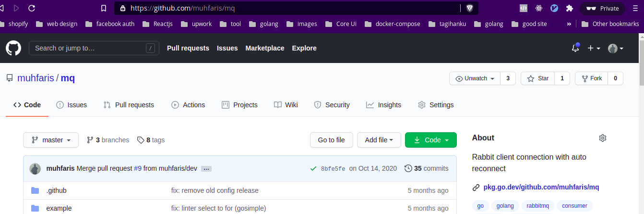Open pull request #9 link

point(138,168)
